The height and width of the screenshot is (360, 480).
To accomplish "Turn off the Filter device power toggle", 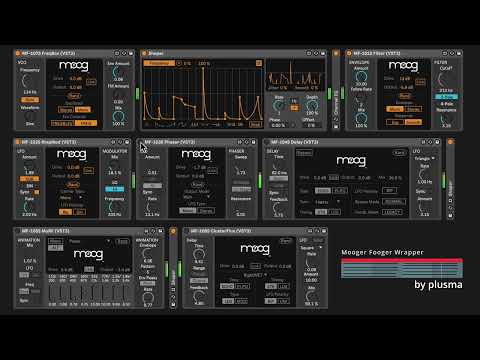I will (349, 53).
